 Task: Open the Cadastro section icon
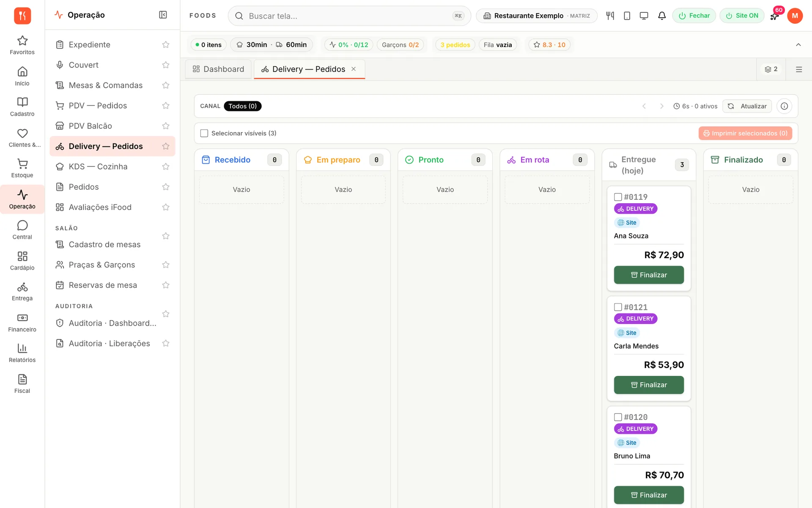[22, 107]
